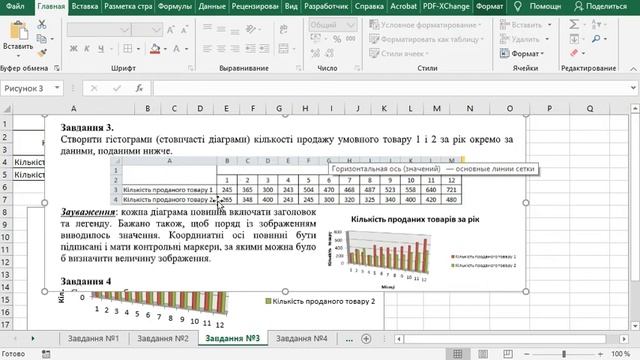The height and width of the screenshot is (360, 640).
Task: Click the Clear eraser icon
Action: (574, 53)
